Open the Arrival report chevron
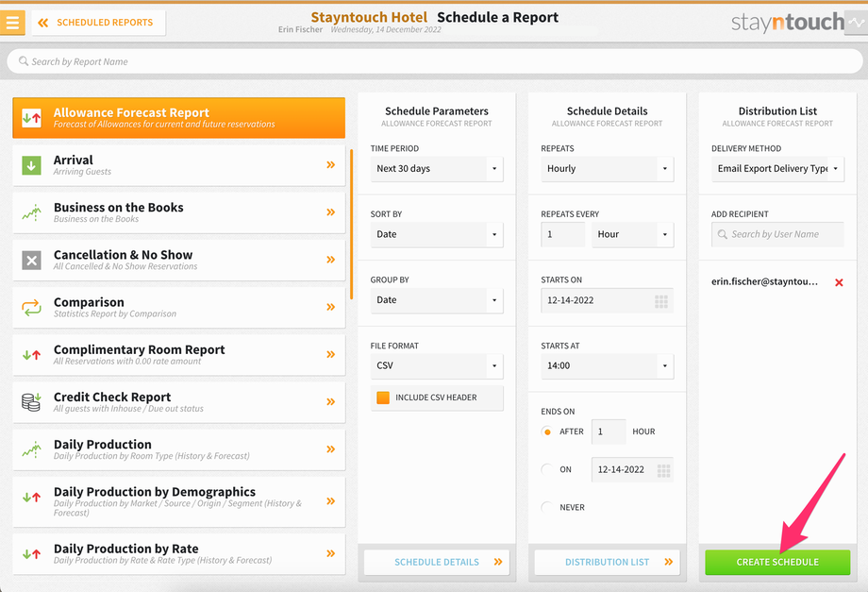Image resolution: width=868 pixels, height=592 pixels. click(330, 164)
